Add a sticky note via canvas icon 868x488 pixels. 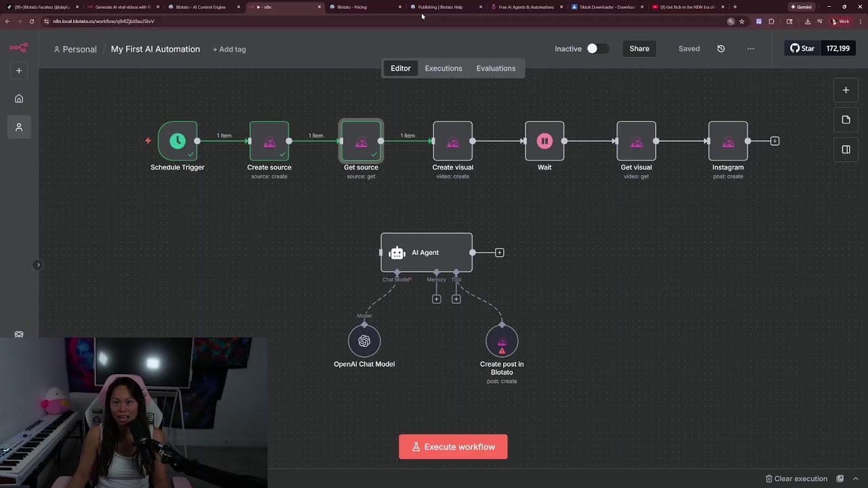[846, 120]
